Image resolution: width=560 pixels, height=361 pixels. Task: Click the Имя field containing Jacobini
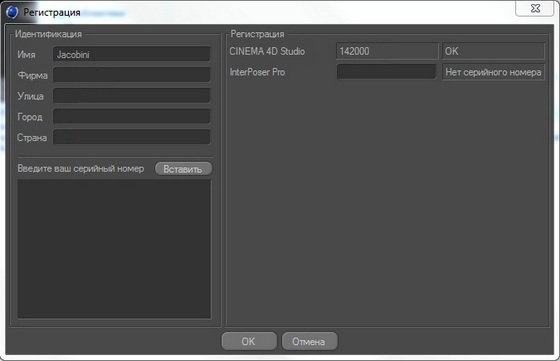click(131, 54)
